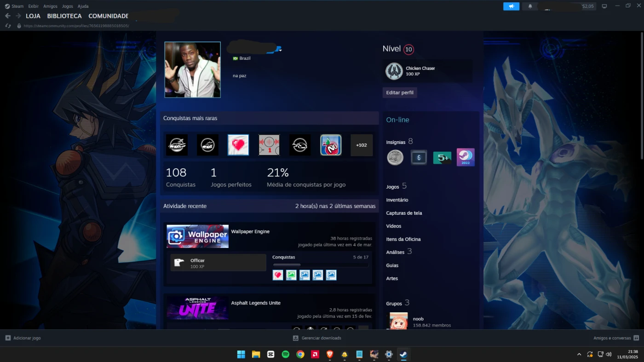Screen dimensions: 644x362
Task: Expand the dropdown arrow beside the profile name
Action: [280, 50]
